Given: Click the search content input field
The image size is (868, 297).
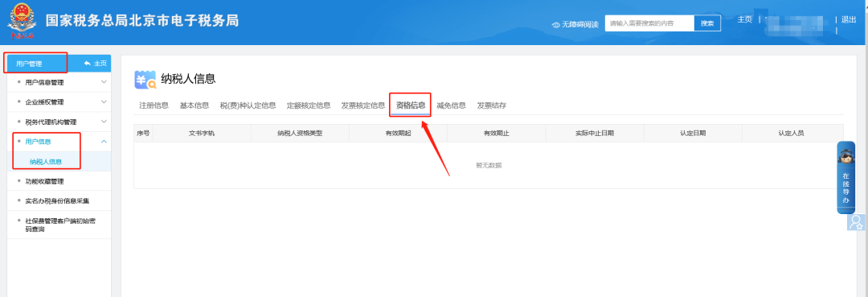Looking at the screenshot, I should [649, 23].
